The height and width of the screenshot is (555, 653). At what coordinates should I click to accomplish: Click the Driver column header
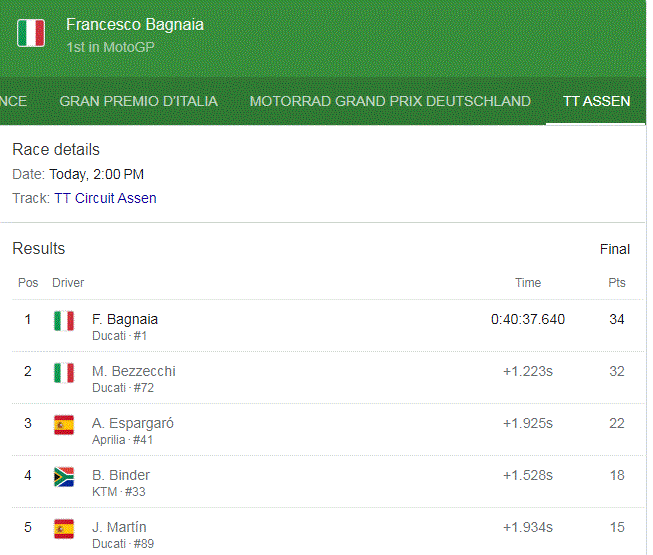pyautogui.click(x=68, y=283)
